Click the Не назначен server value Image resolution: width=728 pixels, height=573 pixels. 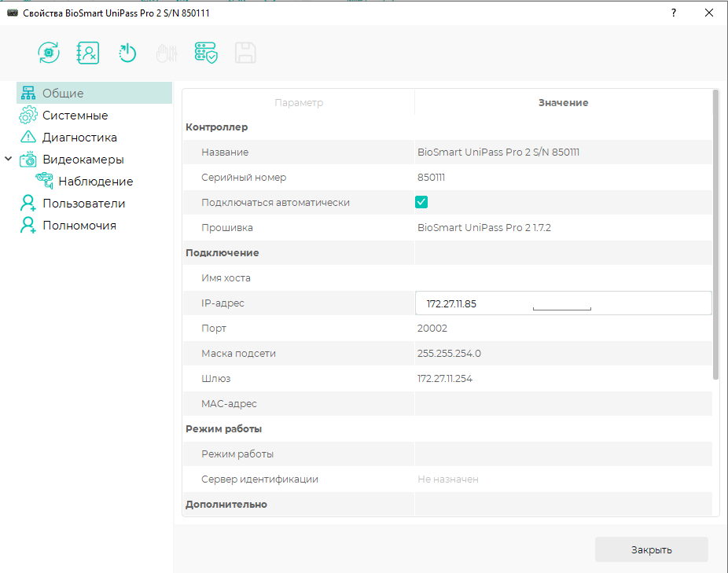click(448, 479)
